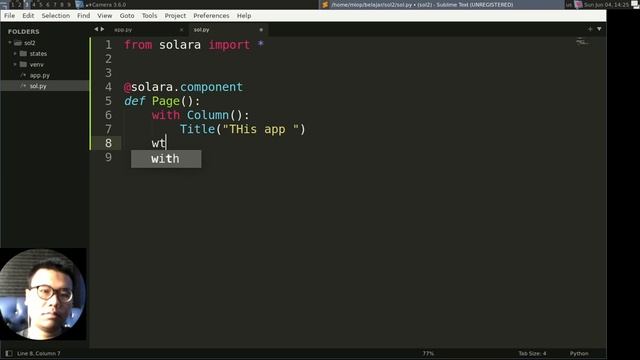Expand the states folder
This screenshot has height=360, width=640.
coord(15,53)
